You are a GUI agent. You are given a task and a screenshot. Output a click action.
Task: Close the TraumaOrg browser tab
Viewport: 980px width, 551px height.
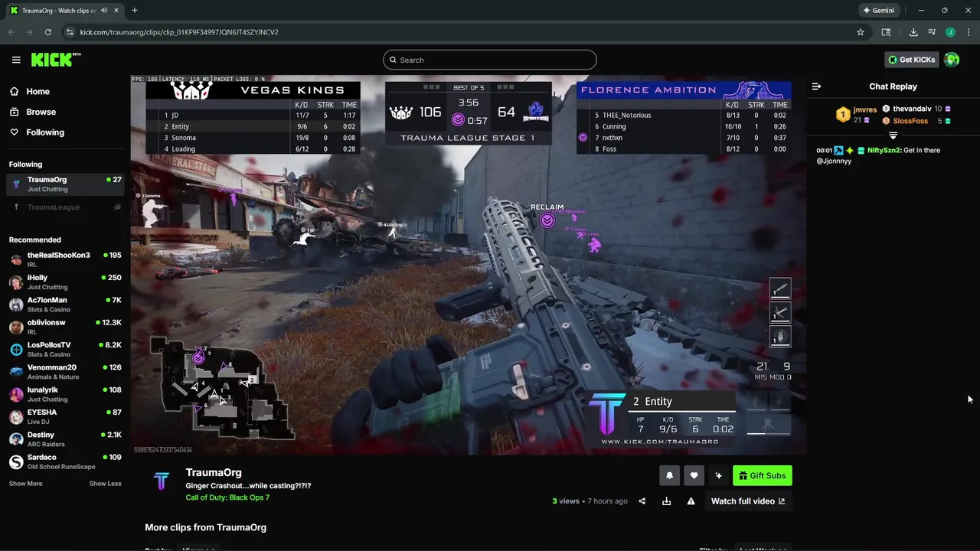115,11
